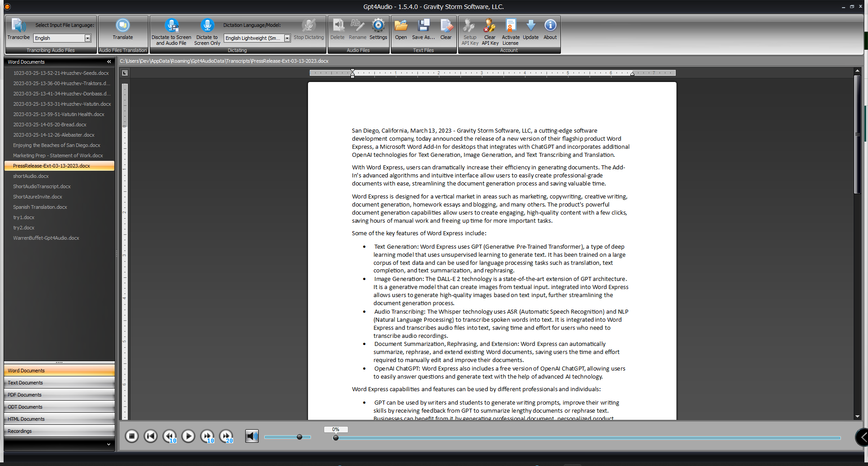Skip forward 20 seconds
Screen dimensions: 868x466
[x=226, y=436]
